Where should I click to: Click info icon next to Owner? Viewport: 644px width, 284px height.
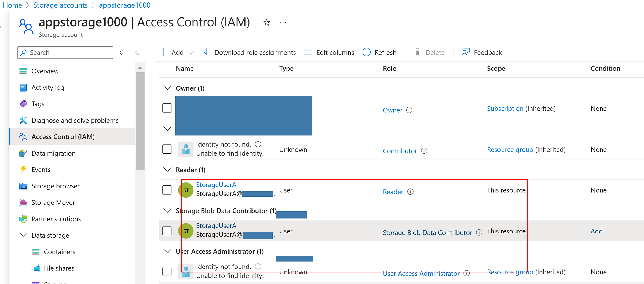(409, 110)
